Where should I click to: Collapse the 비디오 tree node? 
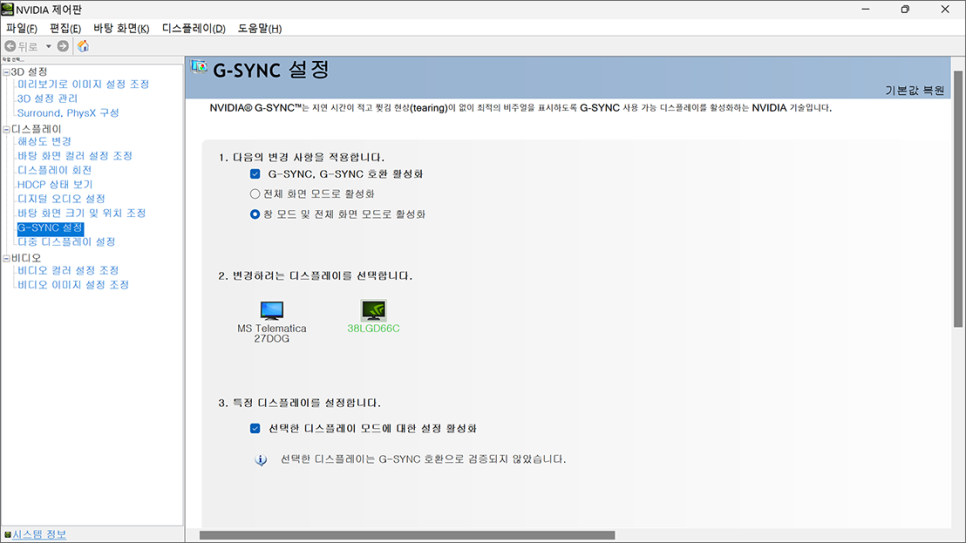[x=6, y=258]
